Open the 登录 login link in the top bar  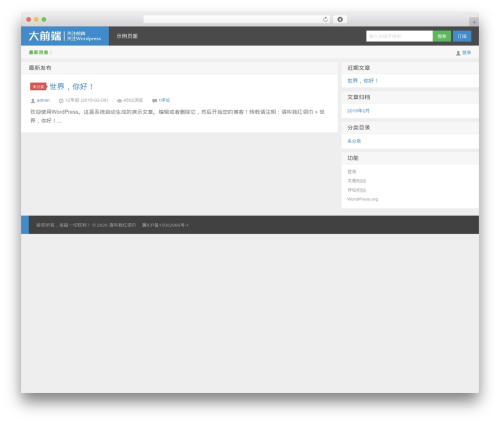pyautogui.click(x=466, y=53)
